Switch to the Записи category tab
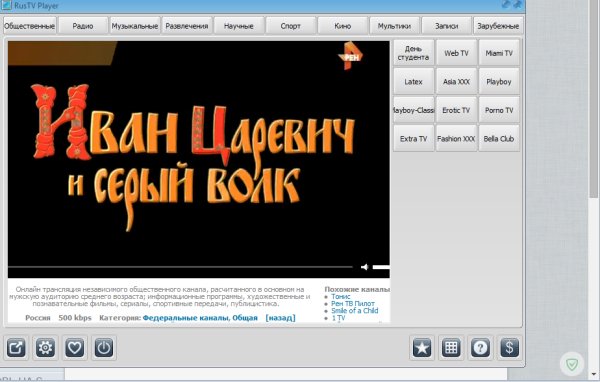Image resolution: width=600 pixels, height=382 pixels. click(447, 26)
